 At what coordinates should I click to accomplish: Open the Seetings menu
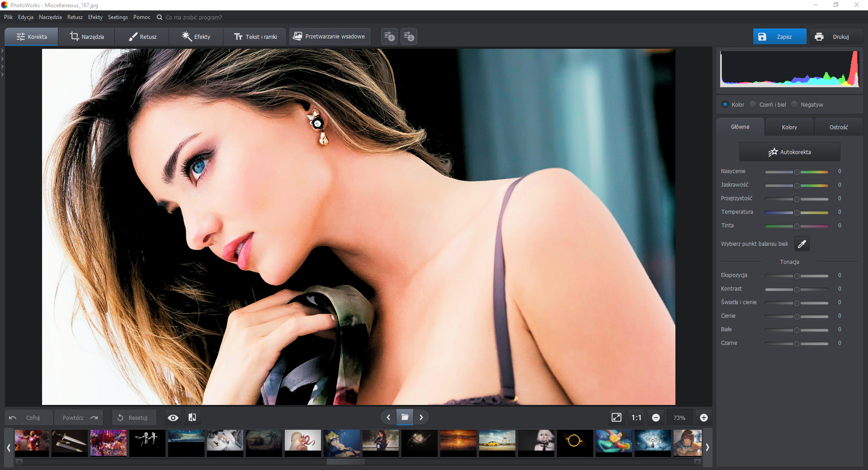[x=118, y=17]
